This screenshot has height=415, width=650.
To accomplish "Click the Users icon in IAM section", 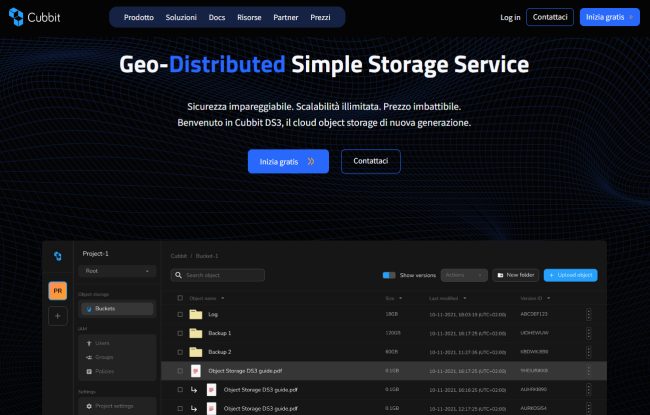I will coord(89,343).
